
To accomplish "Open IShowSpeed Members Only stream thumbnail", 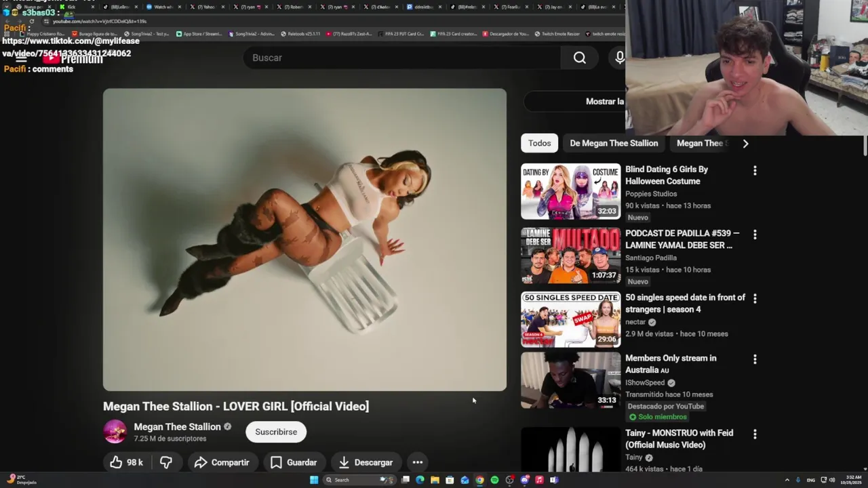I will 570,380.
